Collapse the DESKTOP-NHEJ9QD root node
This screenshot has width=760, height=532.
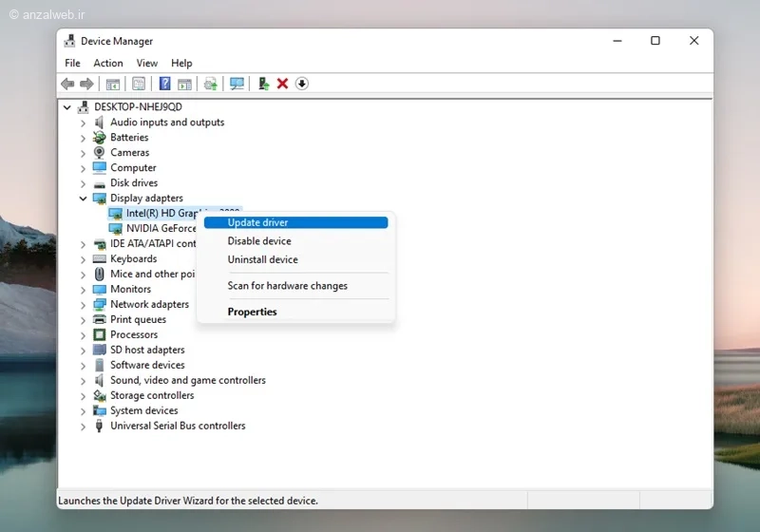[67, 107]
